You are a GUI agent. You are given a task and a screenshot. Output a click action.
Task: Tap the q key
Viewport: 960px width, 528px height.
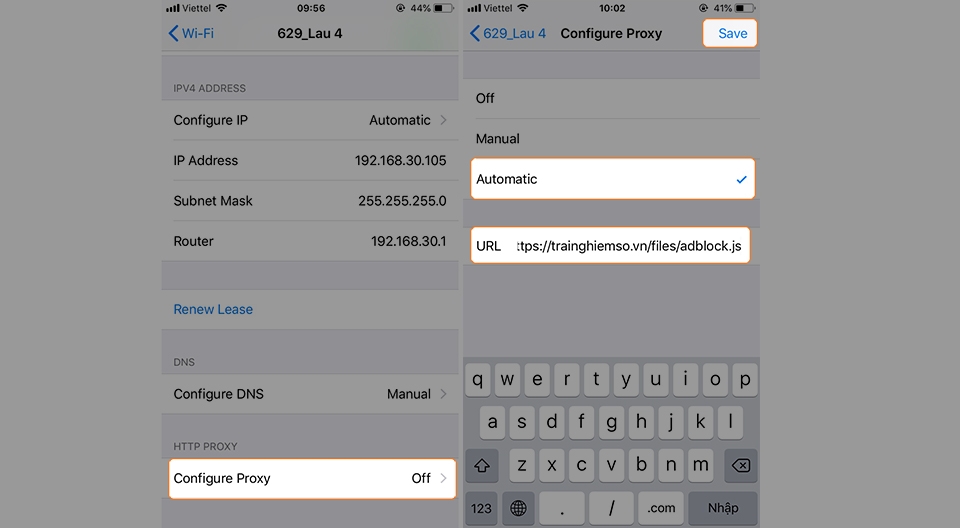coord(478,379)
